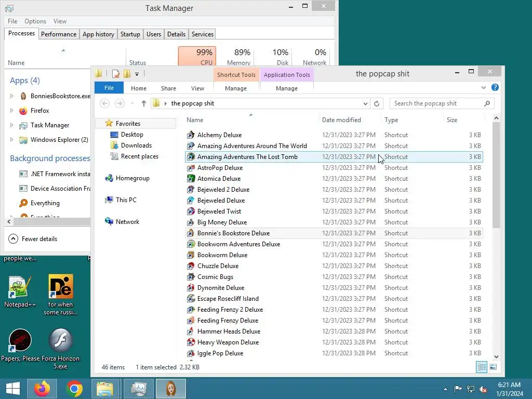The image size is (532, 399).
Task: Open the Start button
Action: [x=13, y=389]
